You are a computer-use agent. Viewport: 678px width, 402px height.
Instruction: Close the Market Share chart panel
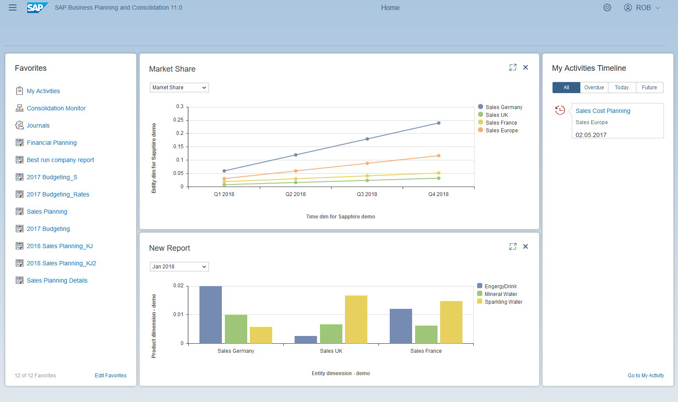525,67
